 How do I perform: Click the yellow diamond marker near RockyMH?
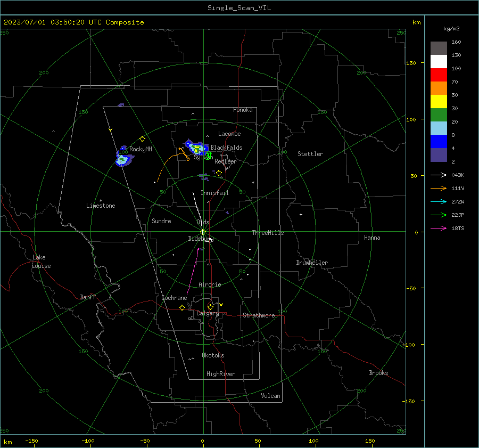coord(142,139)
